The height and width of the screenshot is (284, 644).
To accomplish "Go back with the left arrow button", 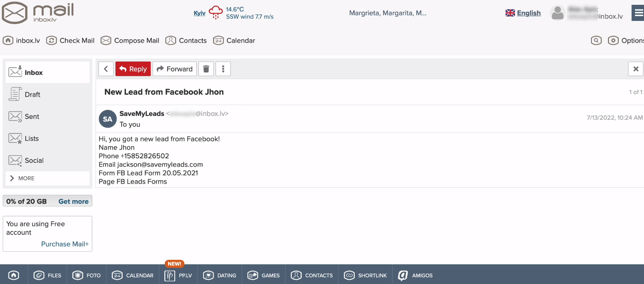I will [106, 69].
